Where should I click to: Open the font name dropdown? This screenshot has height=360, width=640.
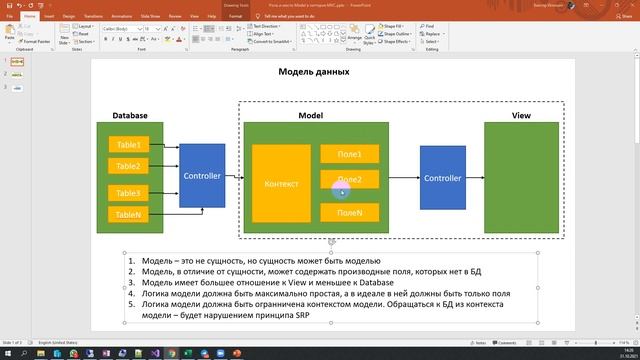[x=140, y=29]
